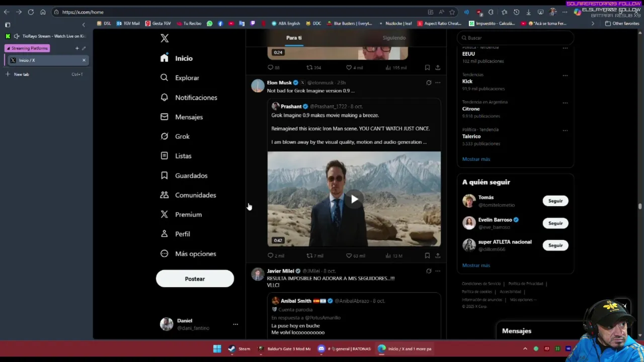Add page to favorites star

(x=452, y=12)
